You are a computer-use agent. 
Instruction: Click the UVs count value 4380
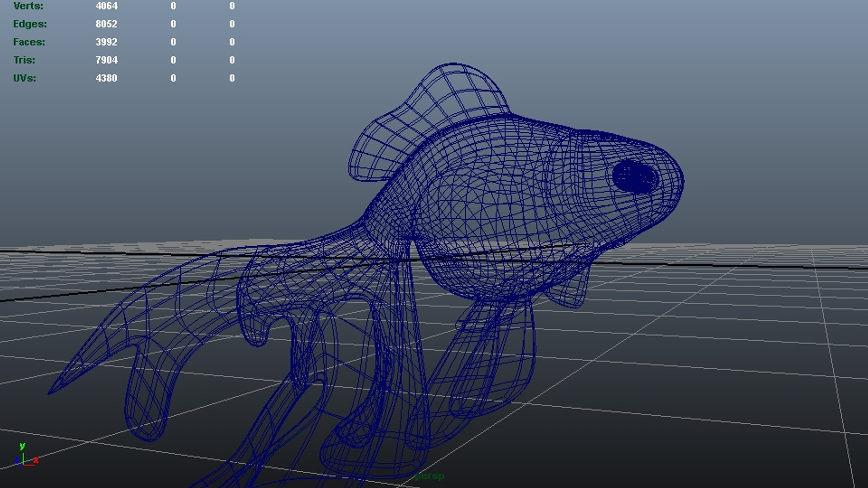point(106,78)
